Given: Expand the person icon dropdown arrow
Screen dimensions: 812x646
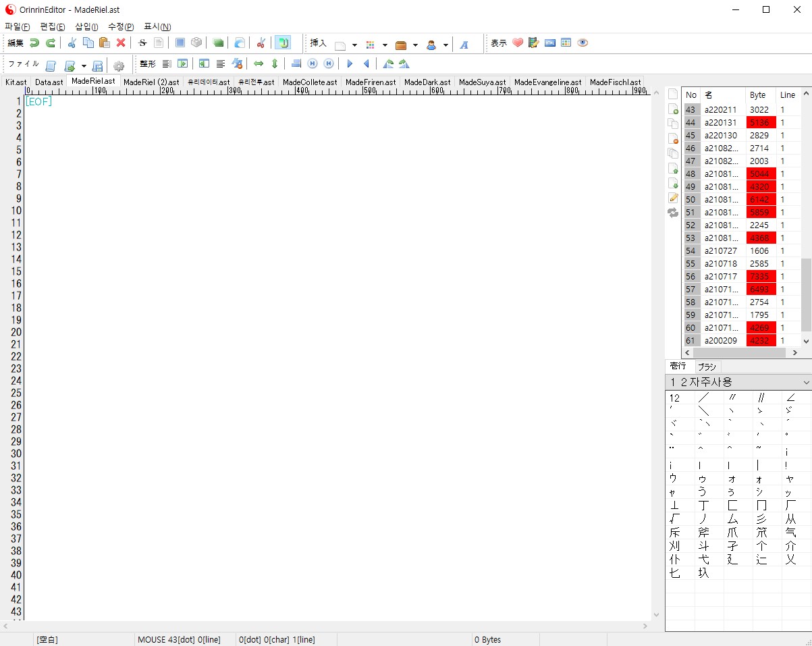Looking at the screenshot, I should (x=445, y=45).
